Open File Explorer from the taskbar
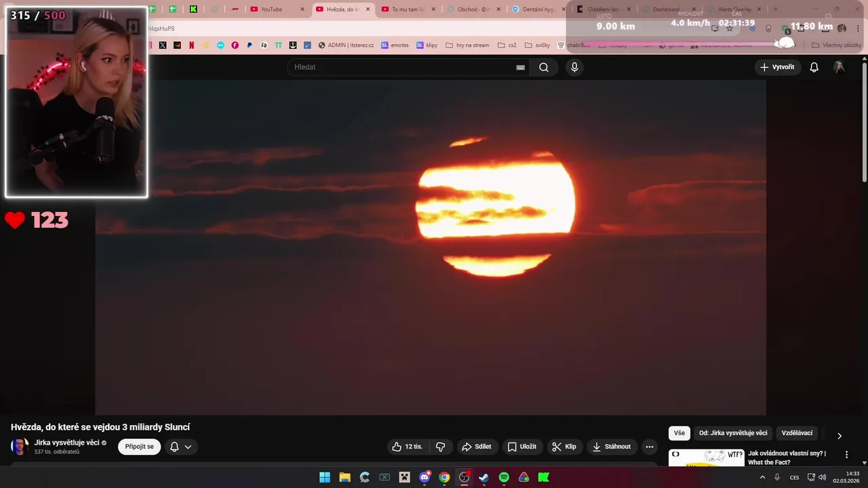Viewport: 868px width, 488px height. 344,477
